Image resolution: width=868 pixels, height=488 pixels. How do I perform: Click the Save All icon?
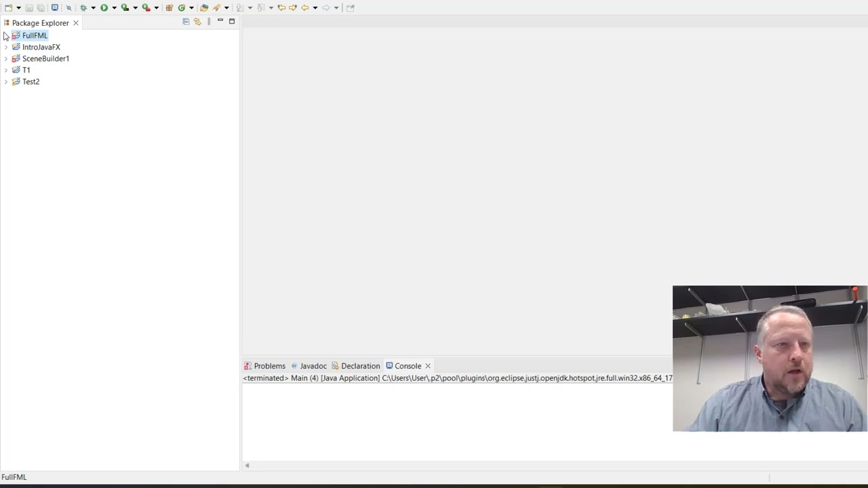tap(41, 7)
